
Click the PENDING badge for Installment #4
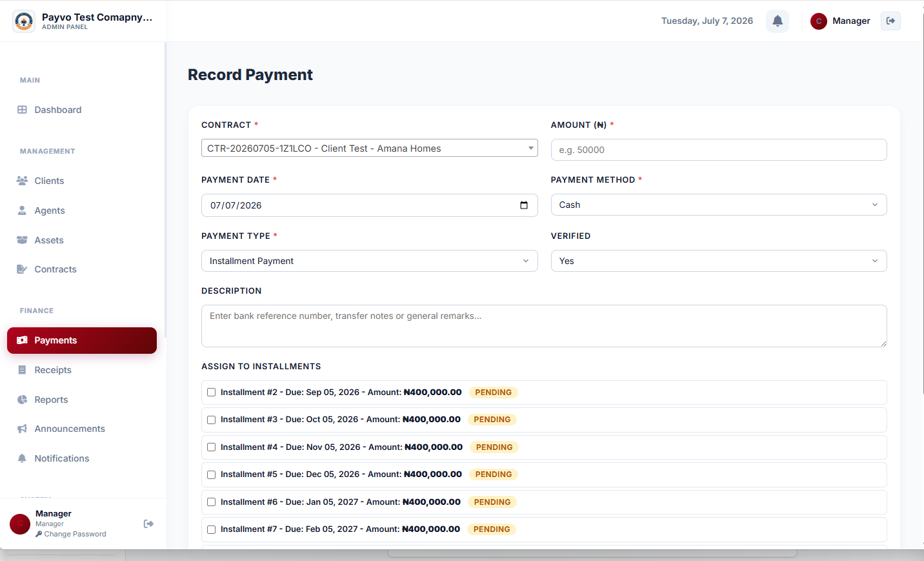pyautogui.click(x=494, y=447)
